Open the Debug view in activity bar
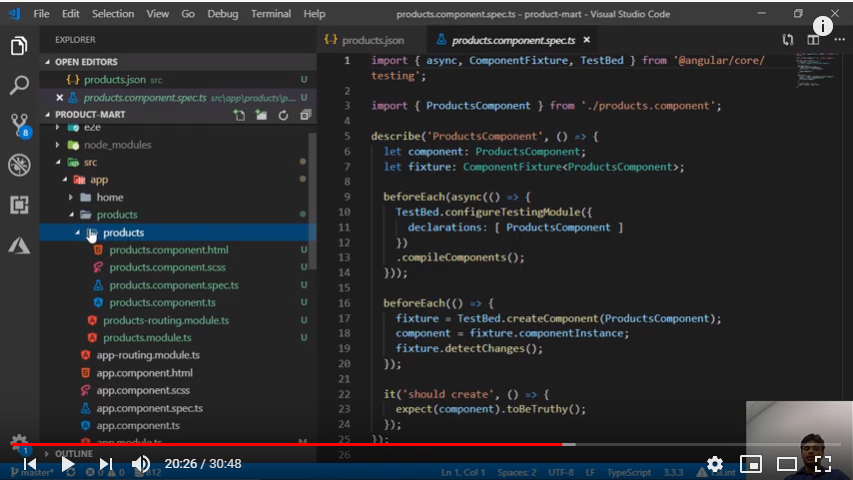Image resolution: width=853 pixels, height=480 pixels. pyautogui.click(x=19, y=165)
